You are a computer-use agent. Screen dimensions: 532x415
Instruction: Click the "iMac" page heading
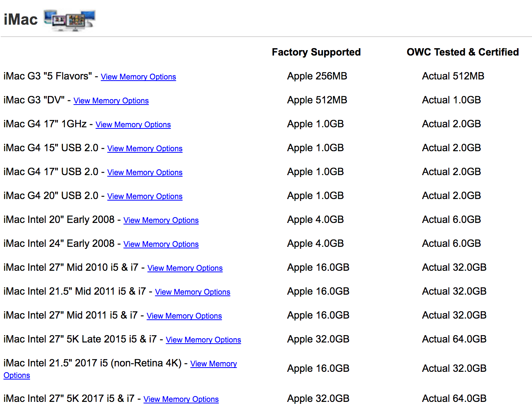[21, 19]
